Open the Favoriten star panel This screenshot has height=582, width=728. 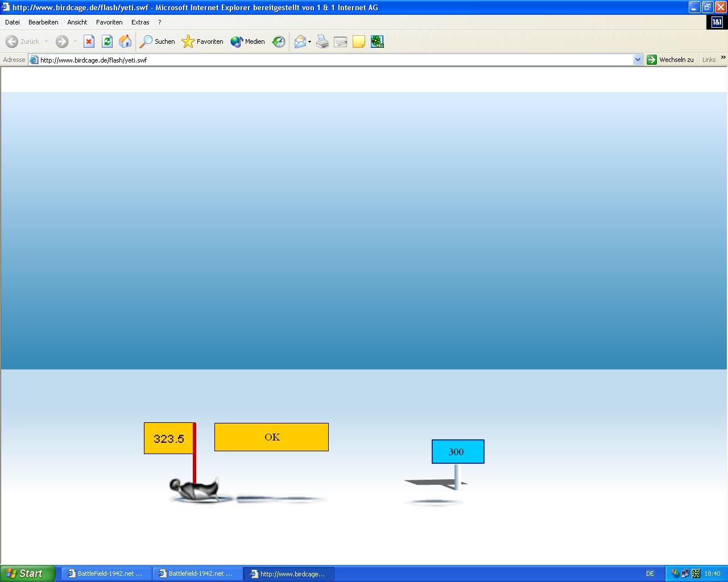202,41
